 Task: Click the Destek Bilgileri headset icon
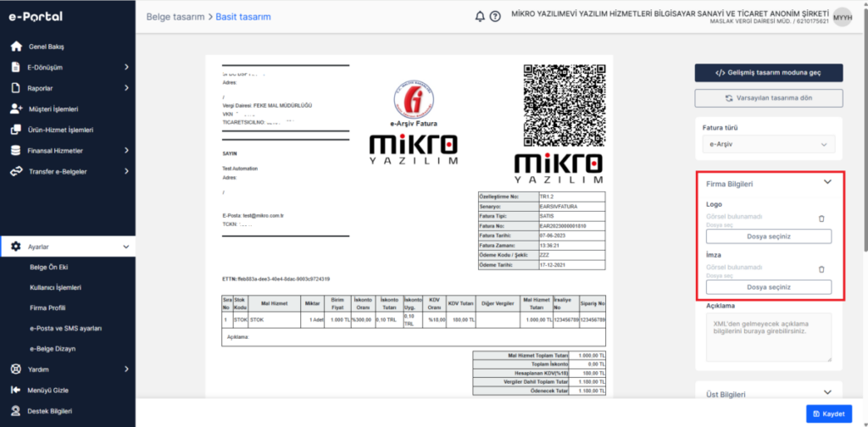[x=16, y=411]
